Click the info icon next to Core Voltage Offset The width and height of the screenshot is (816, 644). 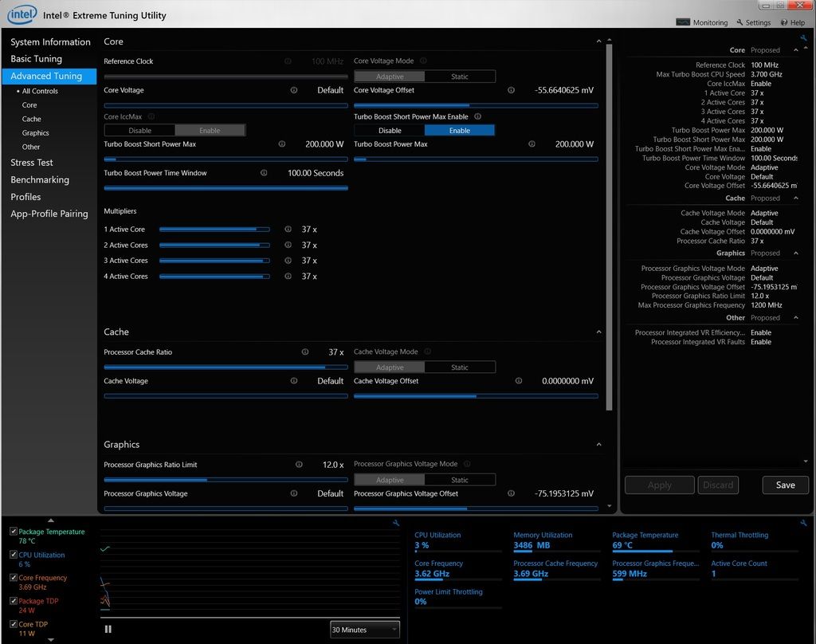tap(511, 90)
